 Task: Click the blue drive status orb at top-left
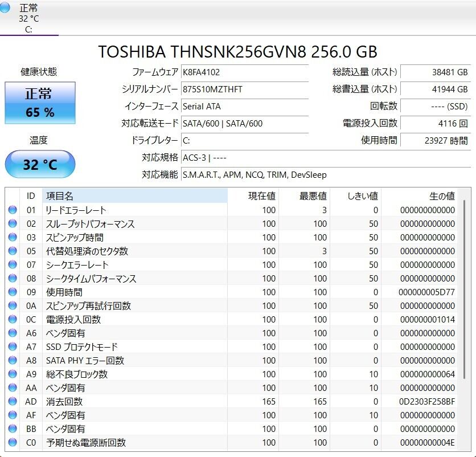(x=5, y=7)
